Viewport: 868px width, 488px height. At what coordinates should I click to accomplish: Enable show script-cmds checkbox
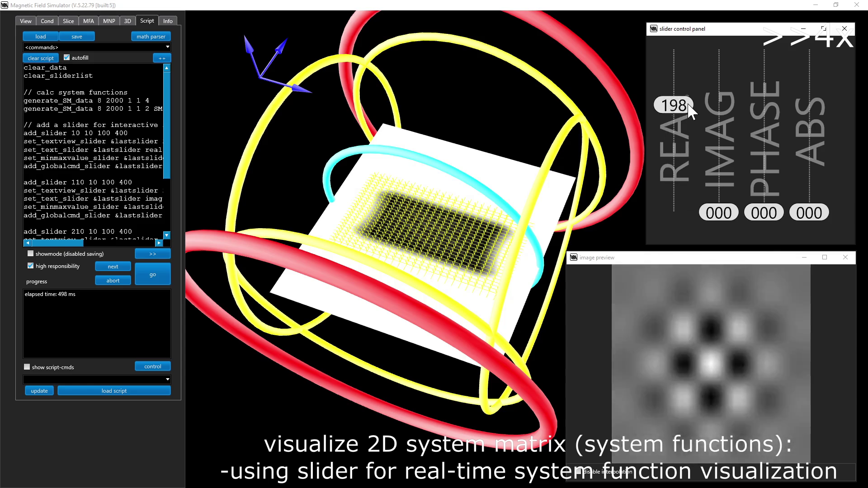pyautogui.click(x=27, y=367)
